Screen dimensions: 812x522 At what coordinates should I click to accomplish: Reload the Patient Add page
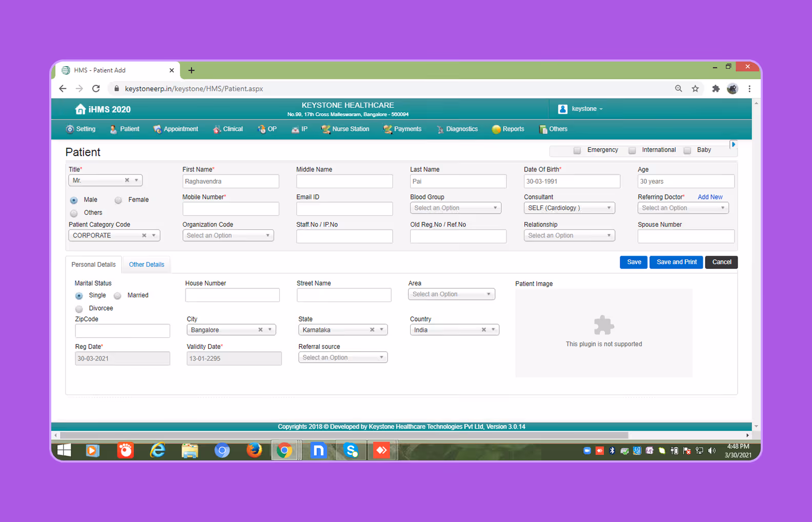coord(96,89)
